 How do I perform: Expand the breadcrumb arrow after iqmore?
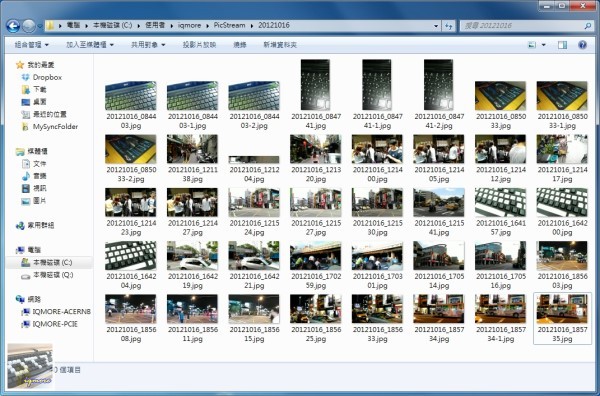click(207, 26)
